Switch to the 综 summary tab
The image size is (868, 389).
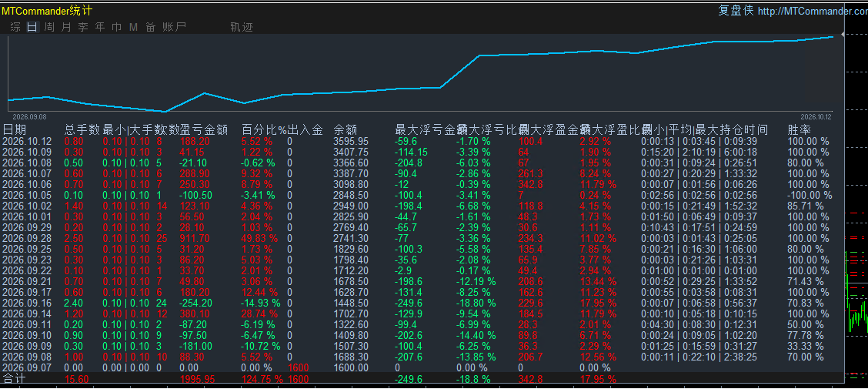(15, 27)
